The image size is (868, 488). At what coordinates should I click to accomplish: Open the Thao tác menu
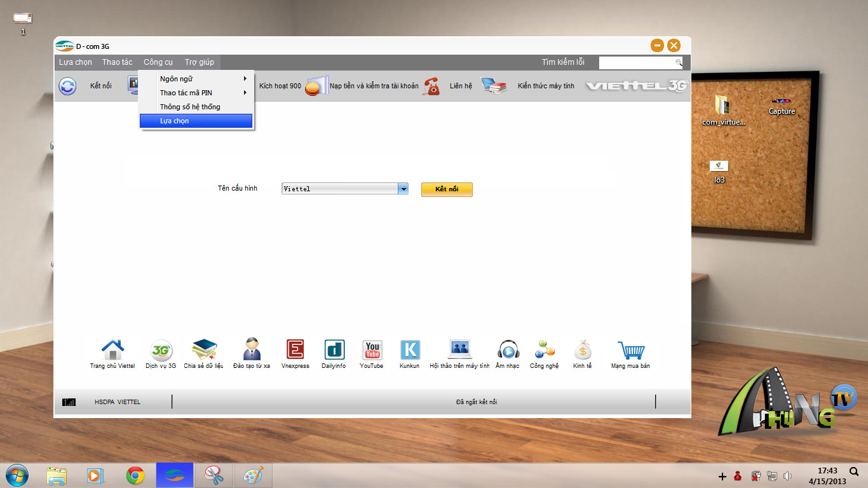click(118, 62)
